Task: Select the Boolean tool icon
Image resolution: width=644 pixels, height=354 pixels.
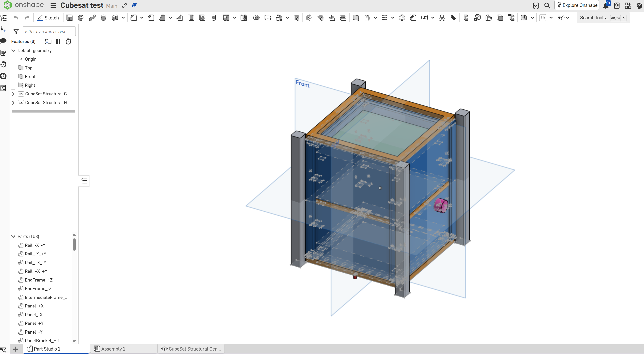Action: pos(256,18)
